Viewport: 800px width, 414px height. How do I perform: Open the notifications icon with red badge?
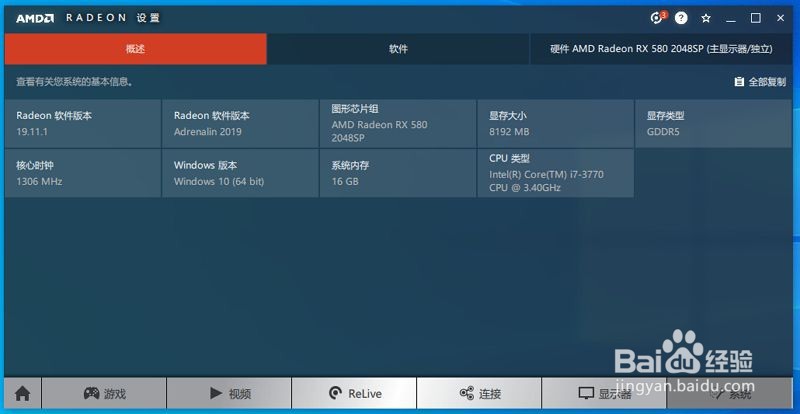coord(658,18)
